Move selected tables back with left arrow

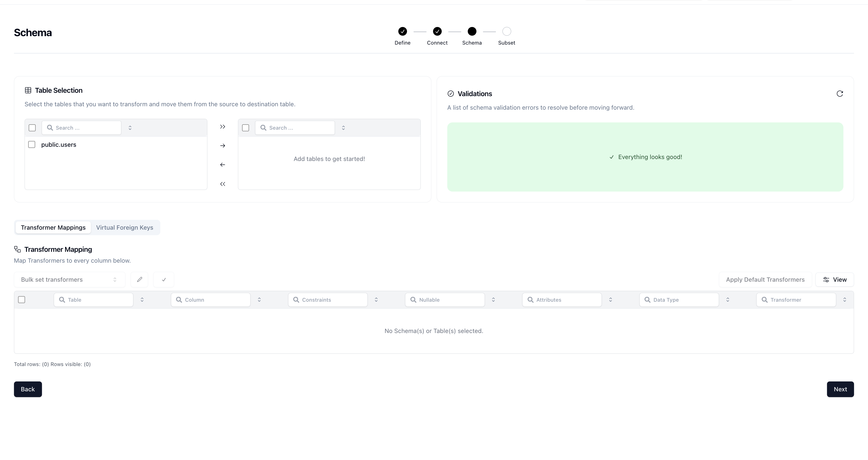(222, 165)
